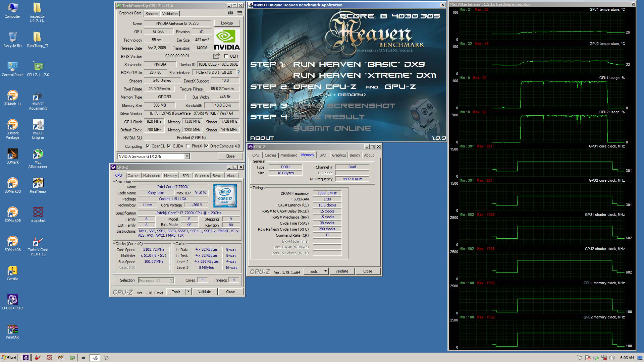Image resolution: width=644 pixels, height=362 pixels.
Task: Open the Recycle Bin desktop icon
Action: 12,40
